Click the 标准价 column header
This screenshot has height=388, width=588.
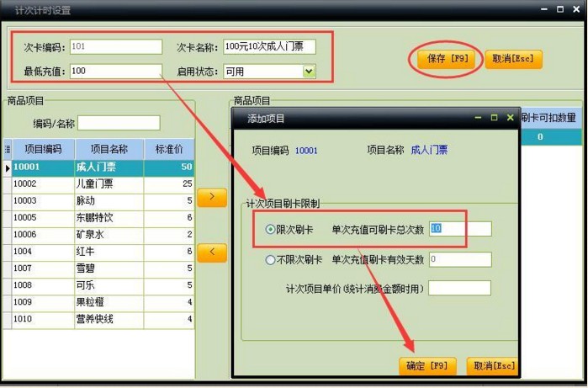169,149
